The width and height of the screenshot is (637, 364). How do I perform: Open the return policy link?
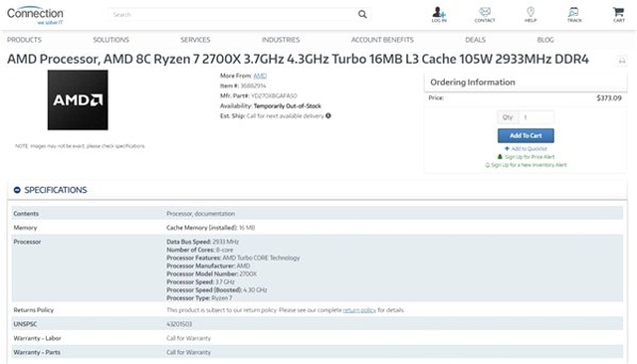pyautogui.click(x=359, y=310)
